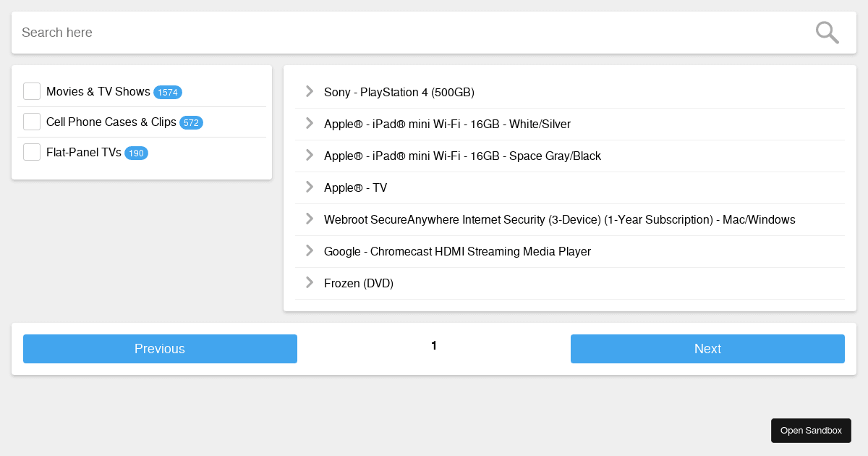Click the search magnifier icon
Screen dimensions: 868x456
827,32
